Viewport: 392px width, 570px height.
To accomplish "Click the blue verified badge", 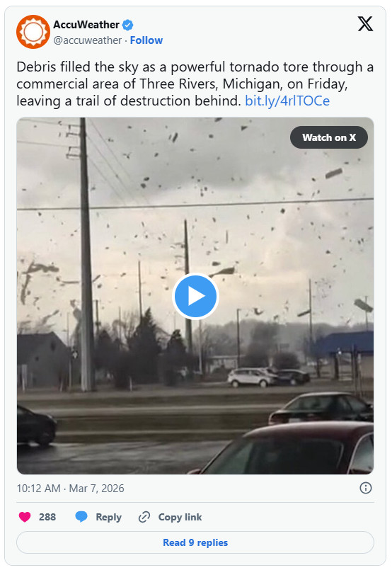I will 127,25.
